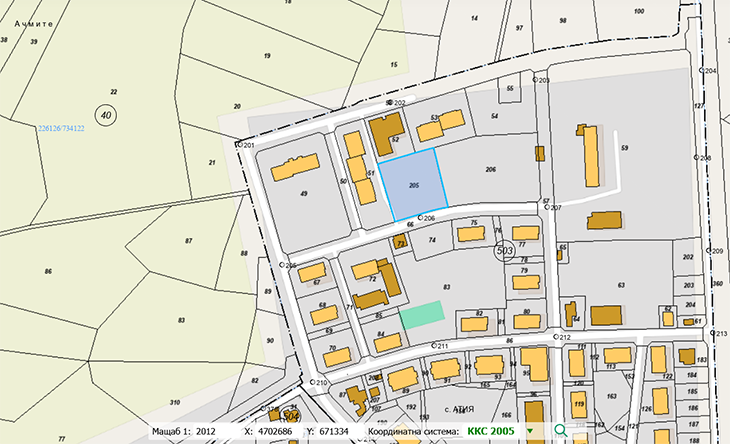Click the blue 226126/734122 coordinate link

tap(60, 128)
